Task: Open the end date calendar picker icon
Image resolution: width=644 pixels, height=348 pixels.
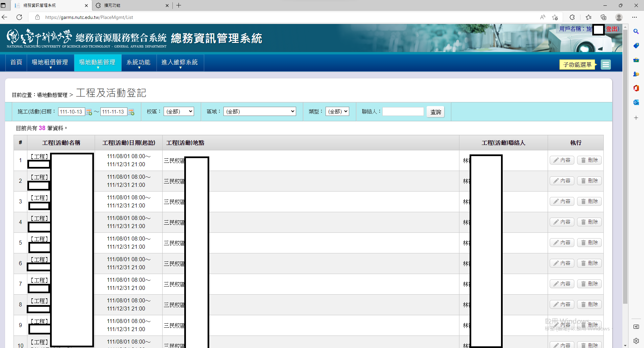Action: (x=131, y=112)
